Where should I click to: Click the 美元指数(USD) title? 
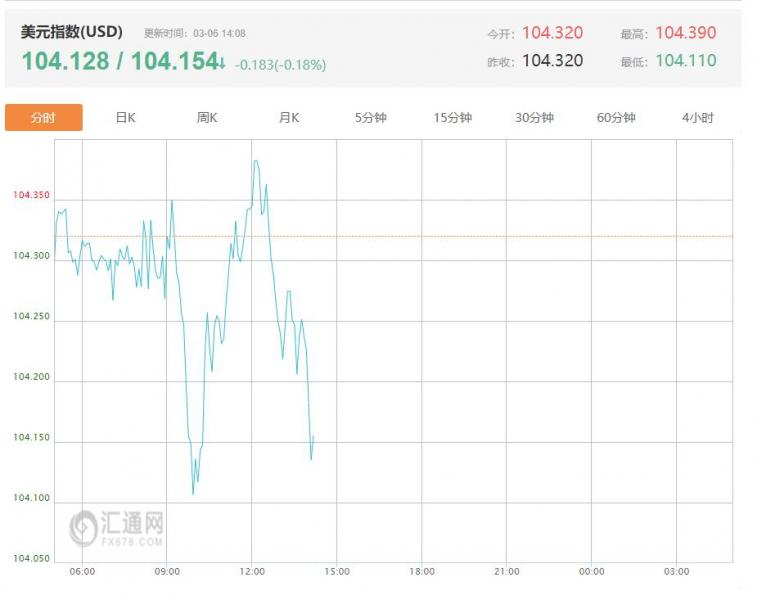coord(72,32)
